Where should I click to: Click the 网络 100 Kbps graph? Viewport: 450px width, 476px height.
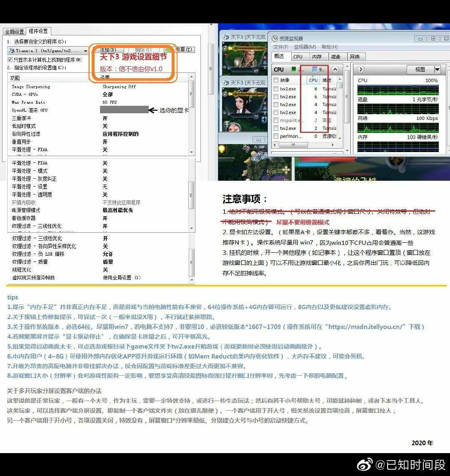(398, 128)
